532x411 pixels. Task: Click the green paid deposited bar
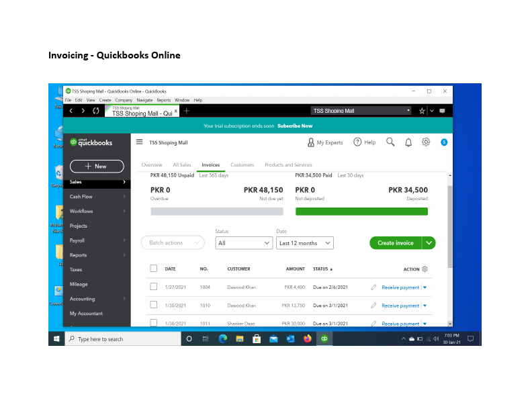click(x=361, y=212)
